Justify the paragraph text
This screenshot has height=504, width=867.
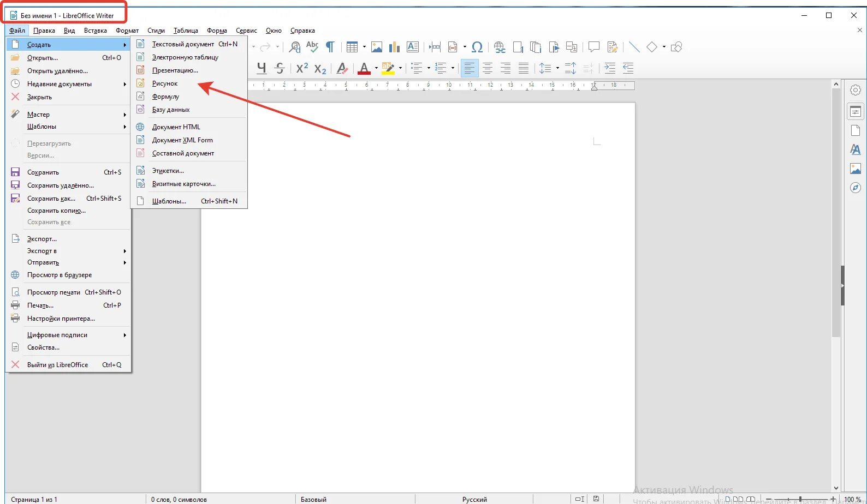tap(524, 68)
